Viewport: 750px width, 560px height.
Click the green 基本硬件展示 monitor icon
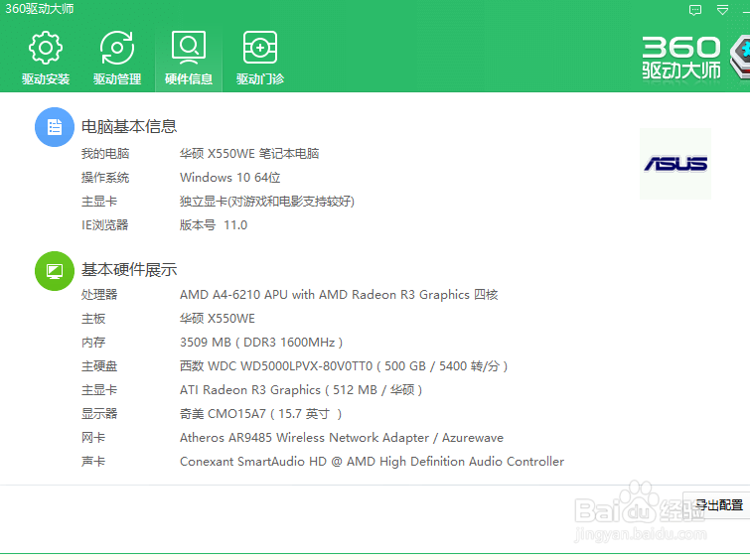55,271
